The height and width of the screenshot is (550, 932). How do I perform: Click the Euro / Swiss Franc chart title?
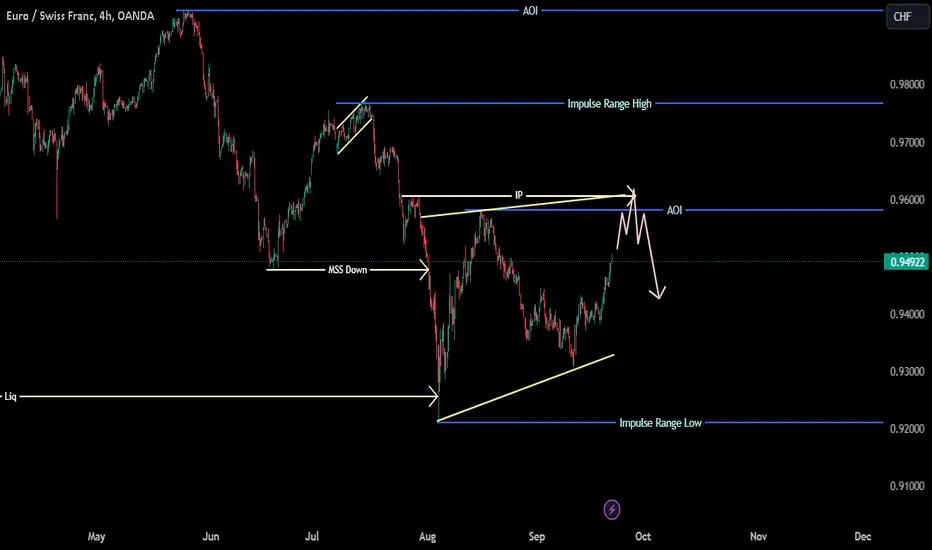tap(80, 16)
